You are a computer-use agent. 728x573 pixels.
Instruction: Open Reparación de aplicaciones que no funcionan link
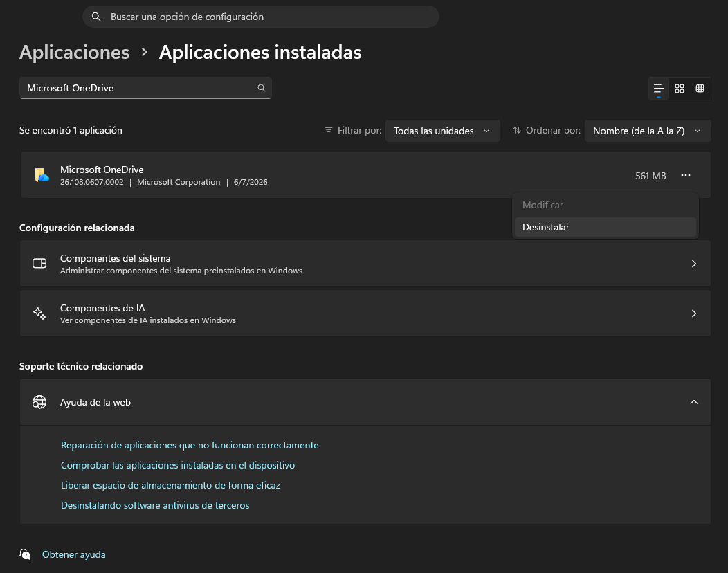tap(190, 445)
